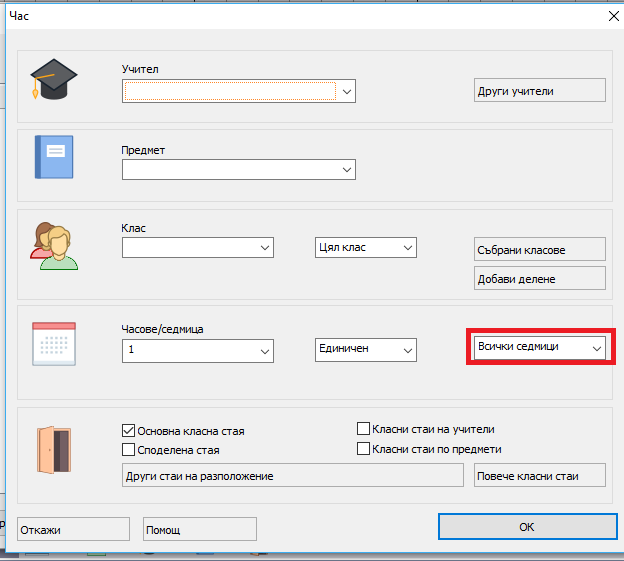Click the blue book subject icon
The image size is (624, 561).
tap(54, 157)
